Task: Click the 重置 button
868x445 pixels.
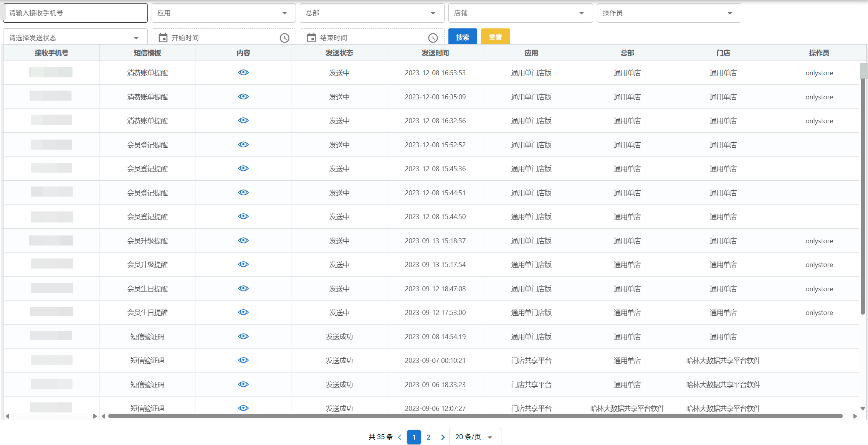Action: 495,37
